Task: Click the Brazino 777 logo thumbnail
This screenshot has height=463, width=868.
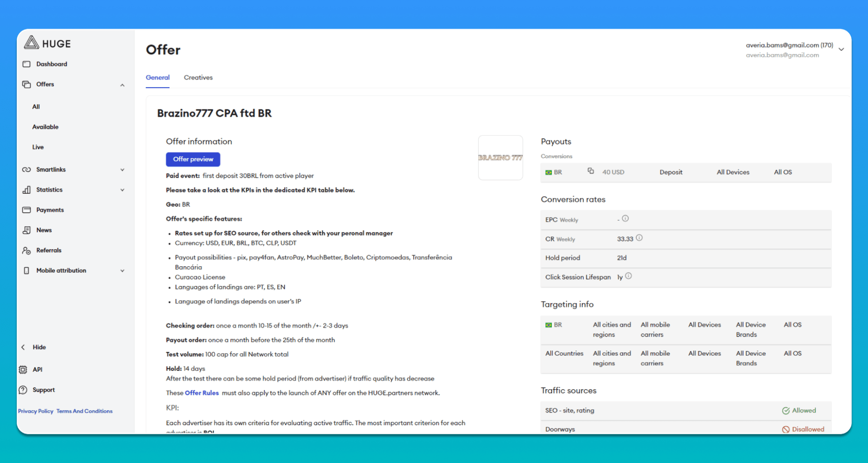Action: point(500,158)
